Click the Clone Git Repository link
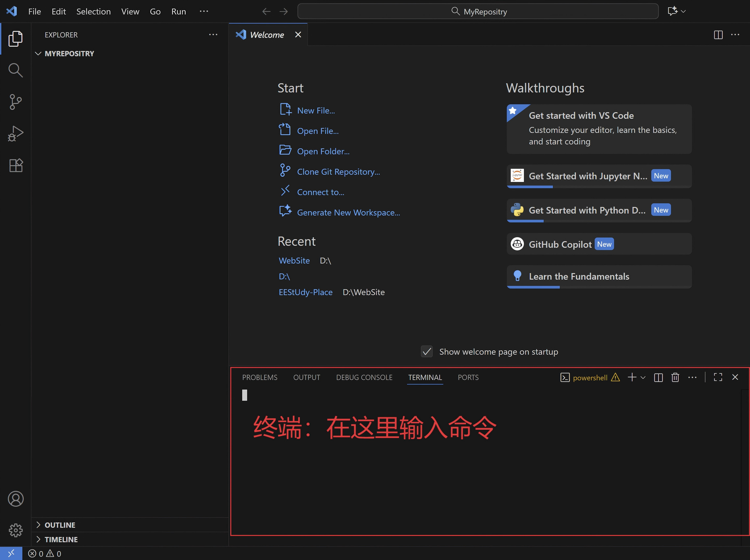This screenshot has width=750, height=560. click(x=338, y=172)
